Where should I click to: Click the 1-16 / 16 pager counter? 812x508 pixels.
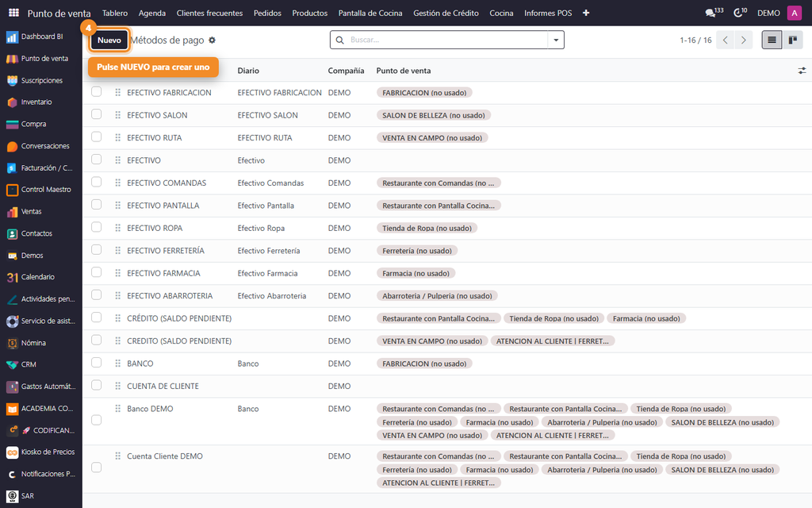(695, 40)
